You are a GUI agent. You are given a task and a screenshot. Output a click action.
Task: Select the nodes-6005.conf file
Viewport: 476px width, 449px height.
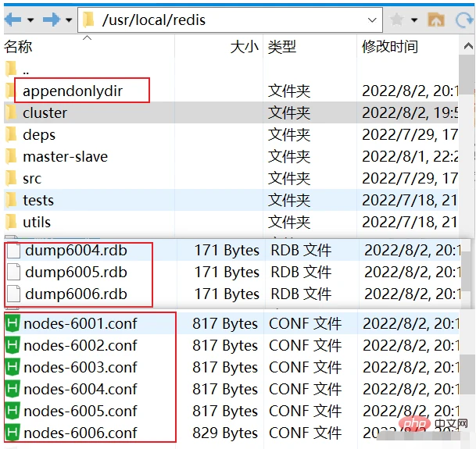coord(81,411)
